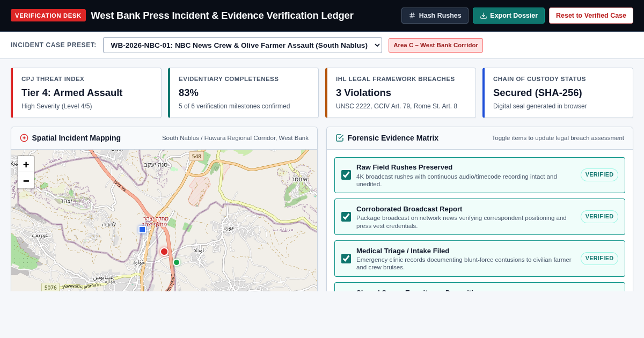Click the Hash Rushes button

point(435,16)
